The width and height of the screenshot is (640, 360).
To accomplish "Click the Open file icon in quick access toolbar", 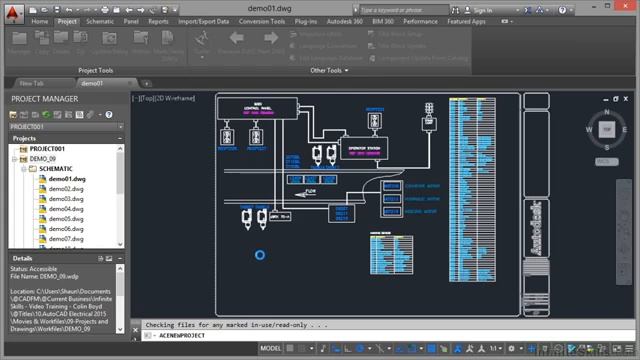I will tap(44, 10).
